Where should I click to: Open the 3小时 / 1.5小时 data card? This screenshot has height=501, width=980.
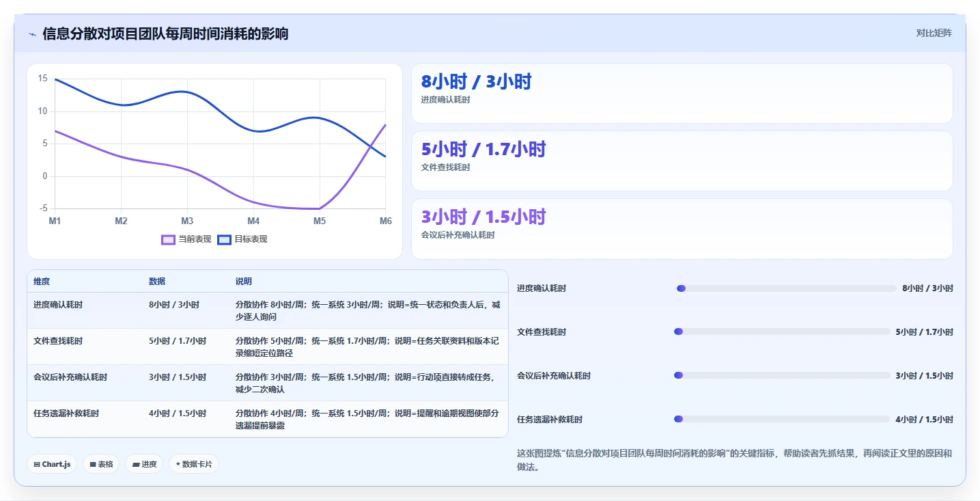tap(682, 228)
